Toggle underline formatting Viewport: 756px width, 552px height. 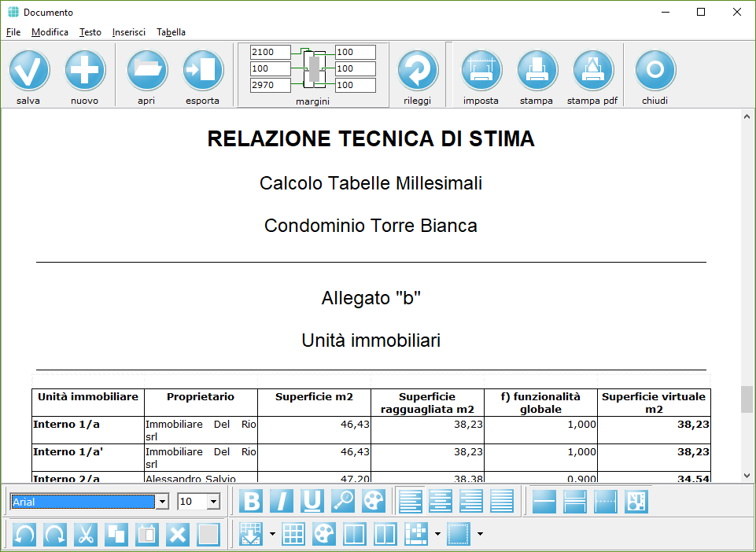[x=312, y=501]
